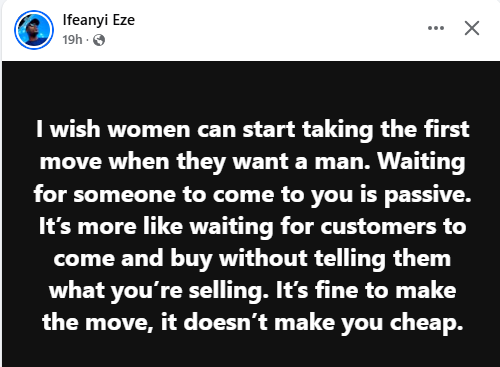Click 'come and buy' text line
The width and height of the screenshot is (500, 367).
coord(133,259)
